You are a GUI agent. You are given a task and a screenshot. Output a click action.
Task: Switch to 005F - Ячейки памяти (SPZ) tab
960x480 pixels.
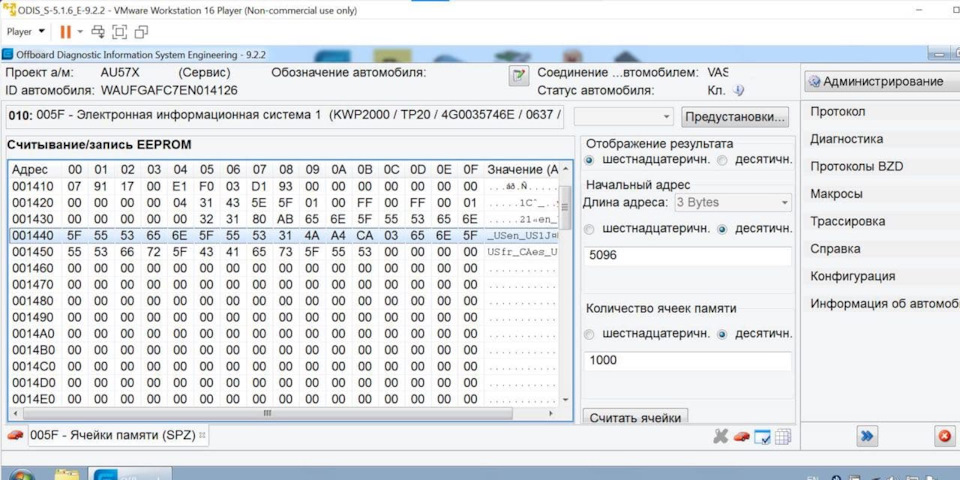coord(113,435)
